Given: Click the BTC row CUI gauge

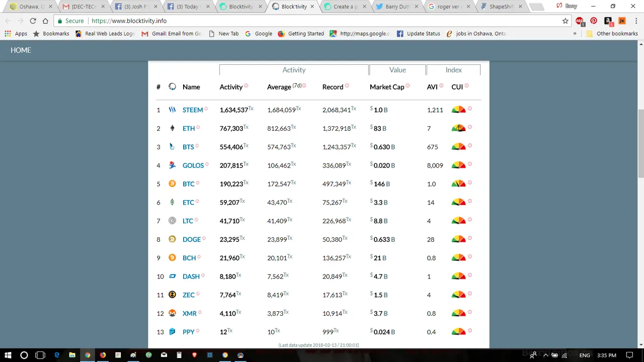Looking at the screenshot, I should tap(458, 184).
